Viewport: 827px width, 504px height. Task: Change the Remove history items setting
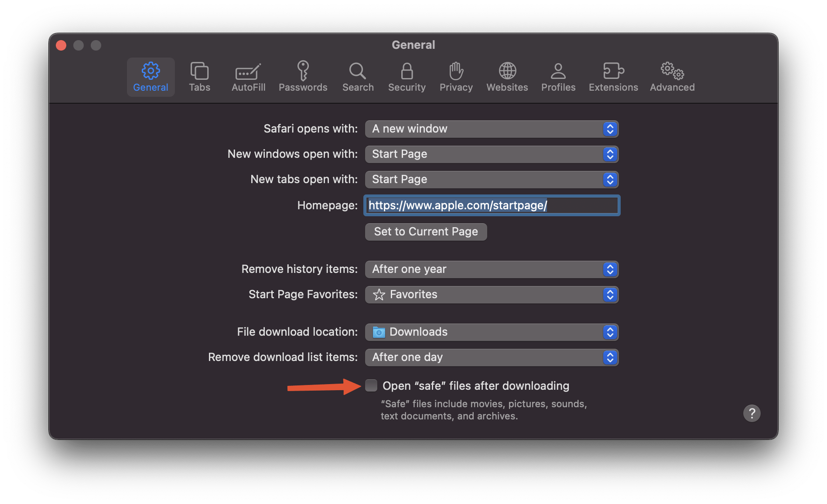(491, 269)
